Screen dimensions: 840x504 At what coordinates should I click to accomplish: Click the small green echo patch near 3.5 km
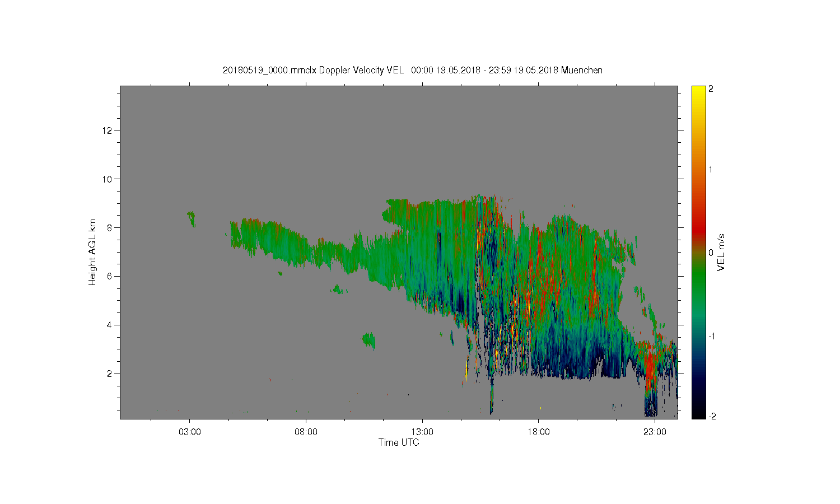[x=368, y=340]
